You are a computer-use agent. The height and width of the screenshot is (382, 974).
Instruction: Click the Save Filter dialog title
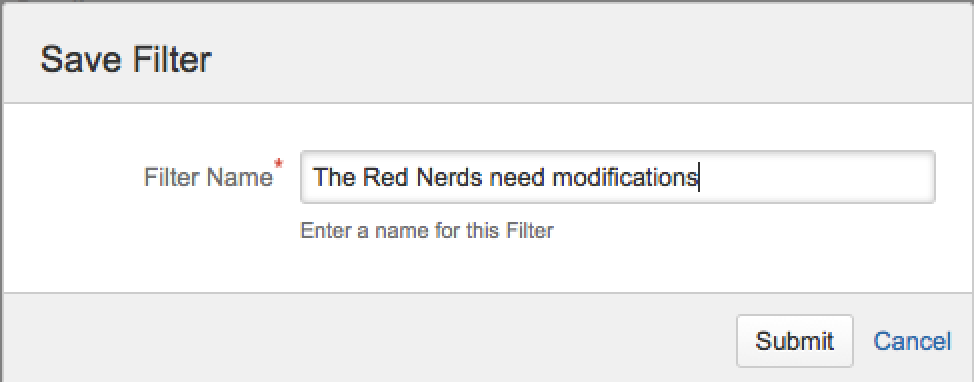coord(126,60)
